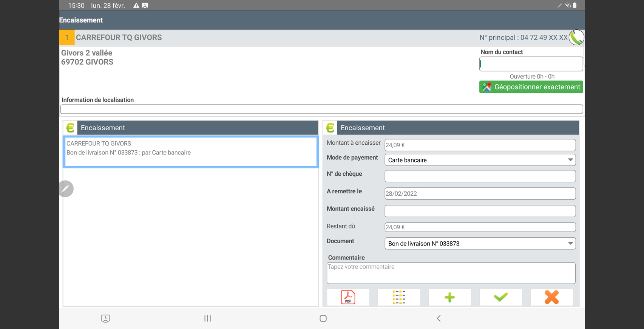
Task: Tap the keyboard switcher icon in navigation bar
Action: (105, 318)
